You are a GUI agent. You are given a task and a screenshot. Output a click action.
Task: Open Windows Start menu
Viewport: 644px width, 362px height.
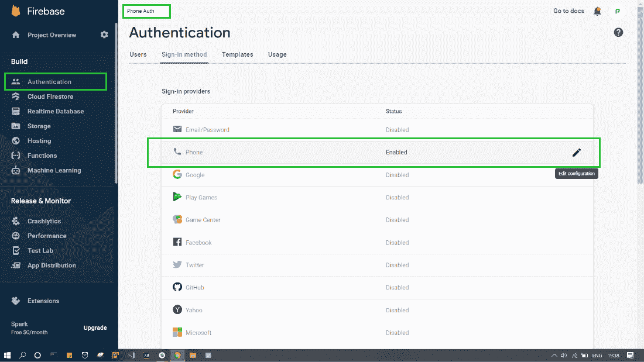[x=8, y=355]
